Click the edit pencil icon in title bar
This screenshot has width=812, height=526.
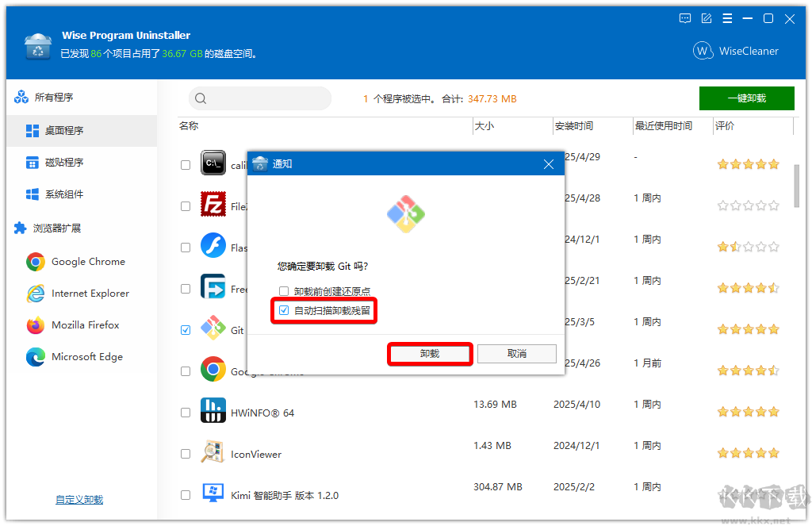(706, 18)
